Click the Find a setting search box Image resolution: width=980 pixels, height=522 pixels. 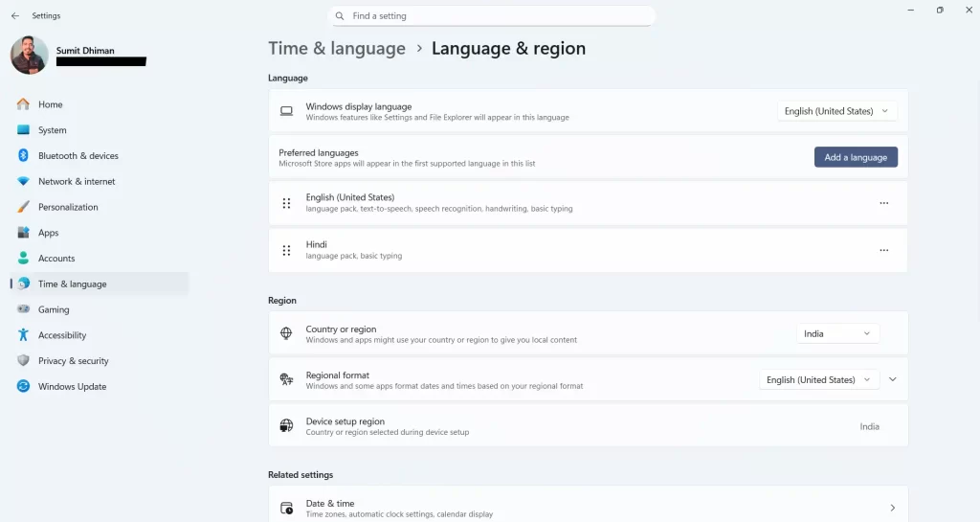[492, 16]
